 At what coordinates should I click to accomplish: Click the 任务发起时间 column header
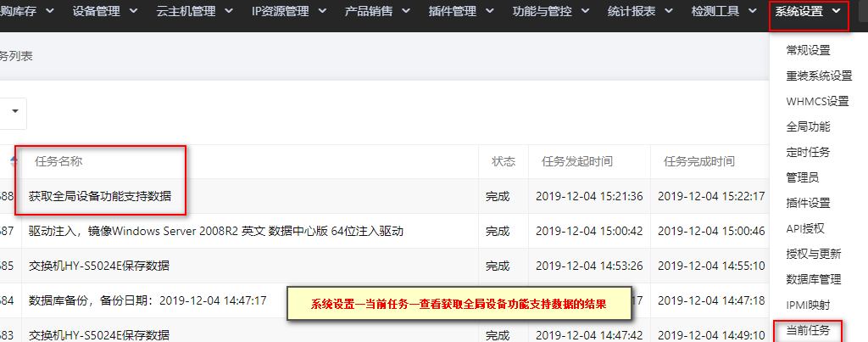pyautogui.click(x=576, y=161)
